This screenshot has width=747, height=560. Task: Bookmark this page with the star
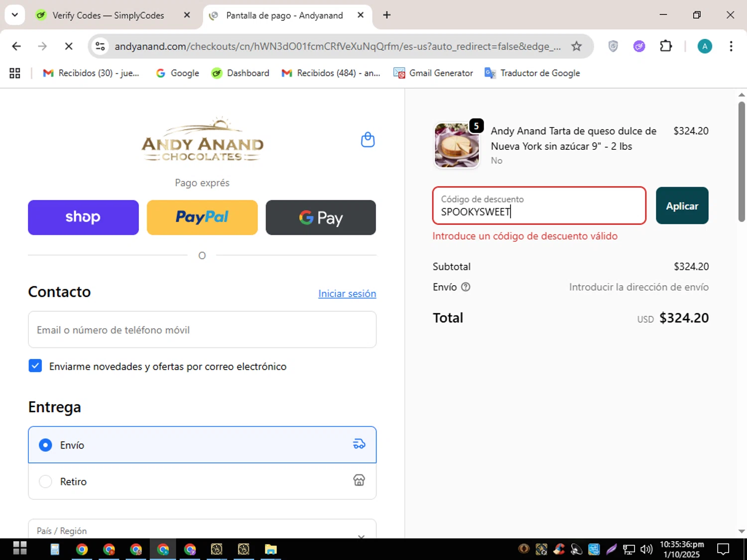pyautogui.click(x=576, y=46)
